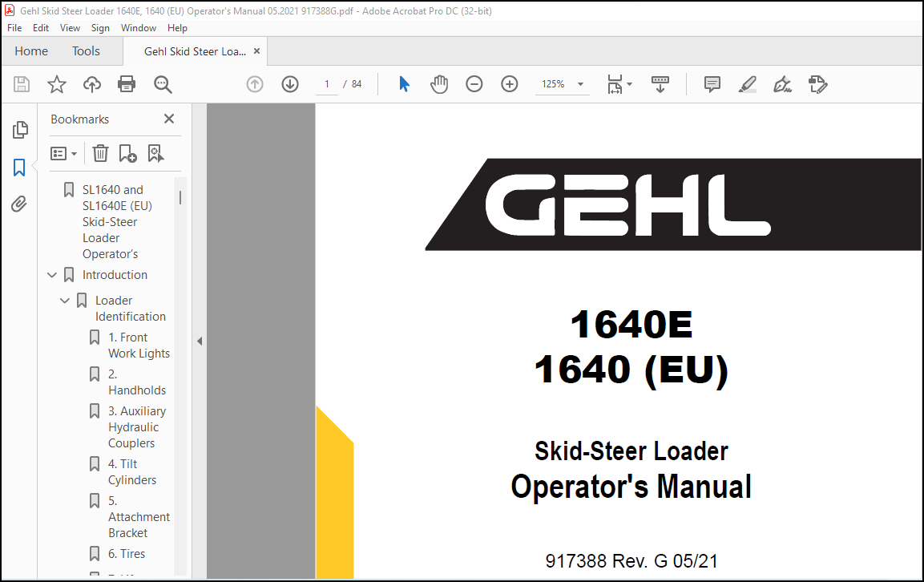924x582 pixels.
Task: Open Page Thumbnails side panel
Action: click(x=20, y=130)
